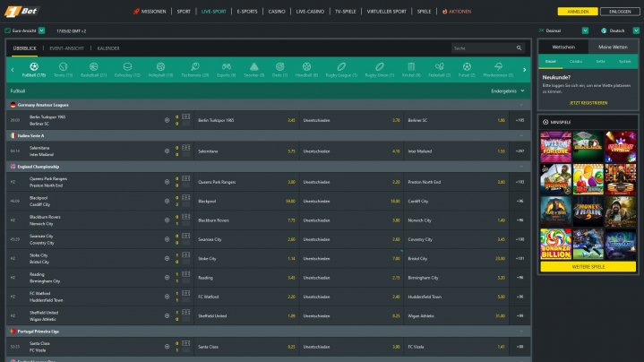The width and height of the screenshot is (644, 362).
Task: Select the Snooker triangle icon
Action: pos(253,66)
